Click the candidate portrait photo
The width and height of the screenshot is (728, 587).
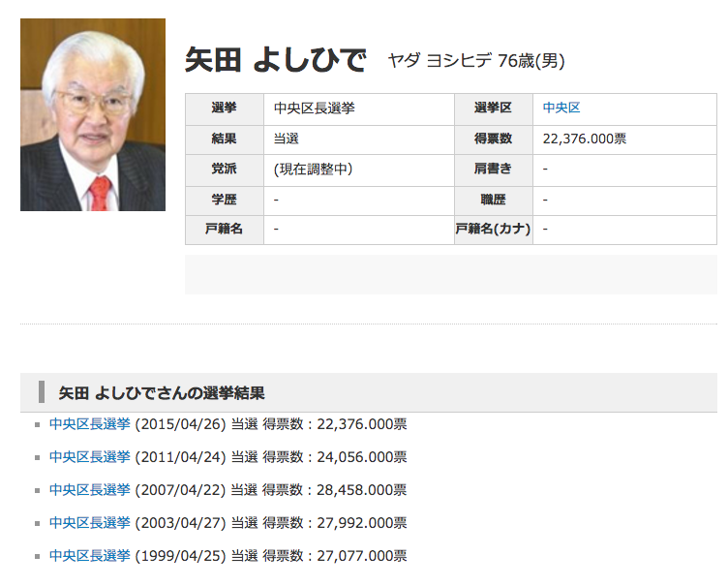coord(93,114)
